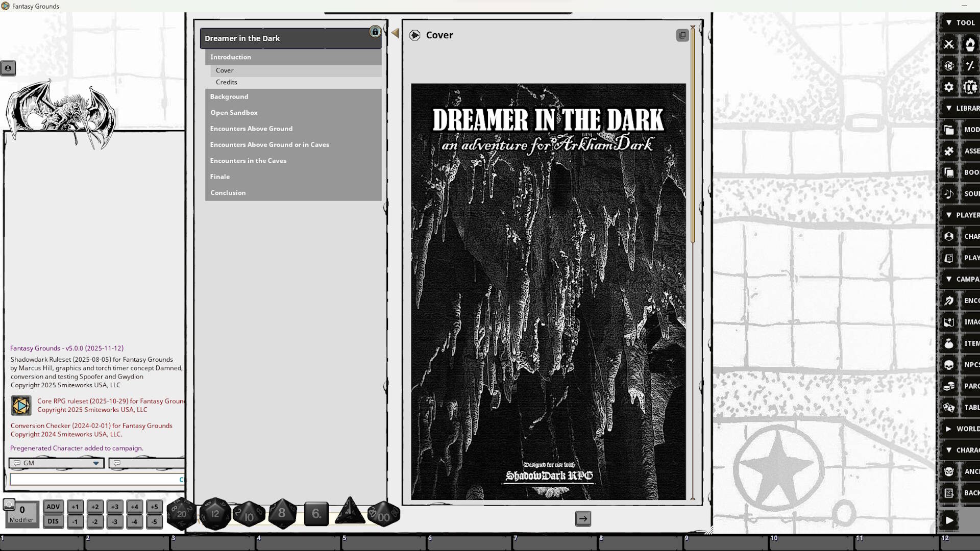The image size is (980, 551).
Task: Enable the ADV advantage roll toggle
Action: (53, 507)
